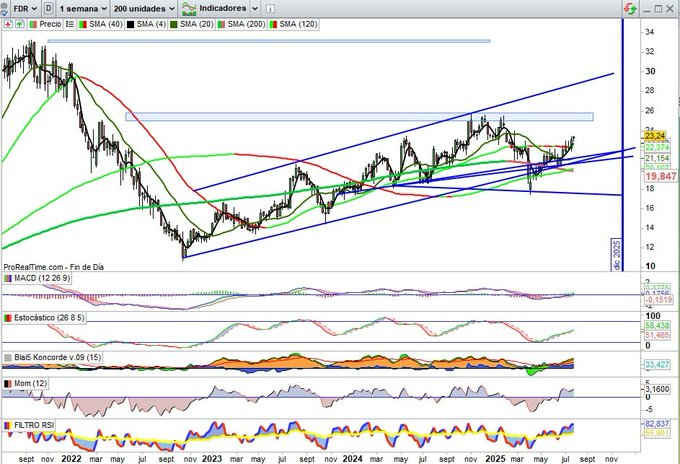Maximize the chart window
680x464 pixels.
[658, 9]
